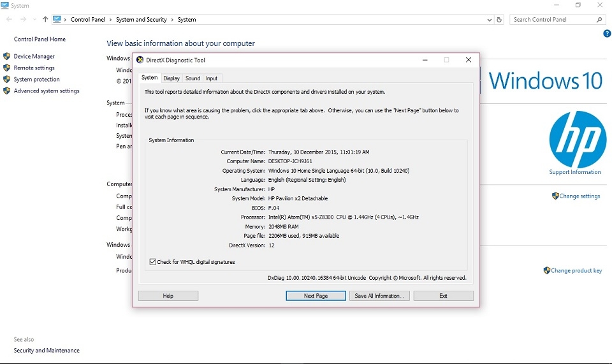Toggle Check for WHQL digital signatures
Image resolution: width=612 pixels, height=364 pixels.
152,262
